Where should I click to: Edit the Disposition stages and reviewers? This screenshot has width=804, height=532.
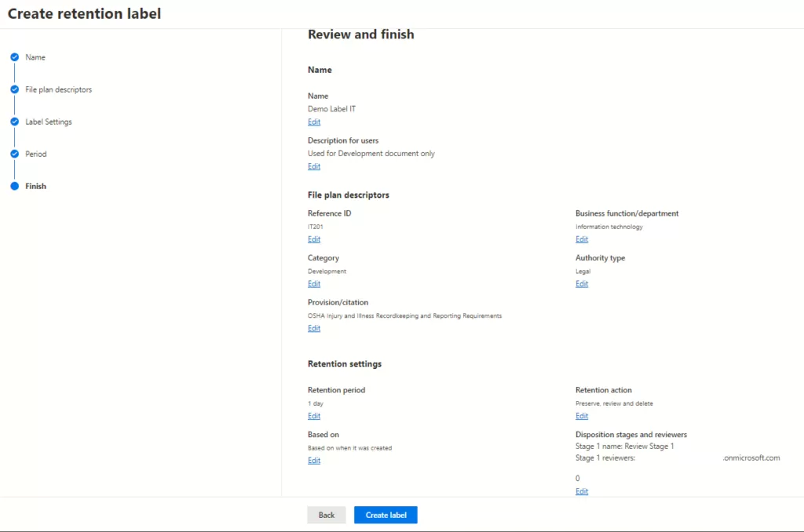pos(582,491)
